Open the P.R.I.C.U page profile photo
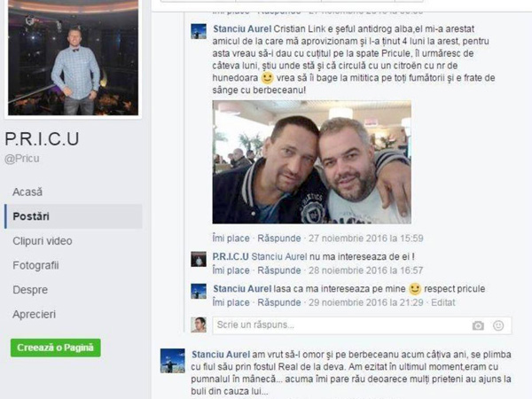Screen dimensions: 532x399 click(x=73, y=58)
